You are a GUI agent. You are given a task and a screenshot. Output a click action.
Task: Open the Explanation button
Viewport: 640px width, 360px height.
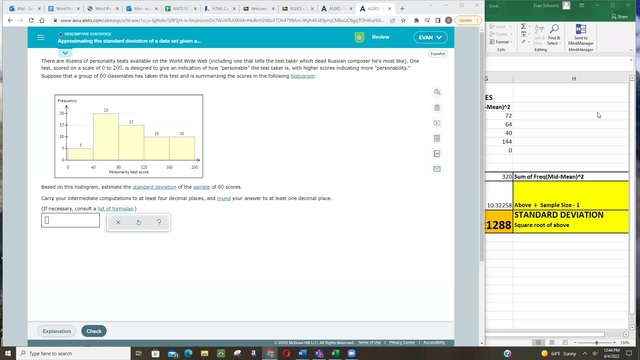[x=57, y=331]
